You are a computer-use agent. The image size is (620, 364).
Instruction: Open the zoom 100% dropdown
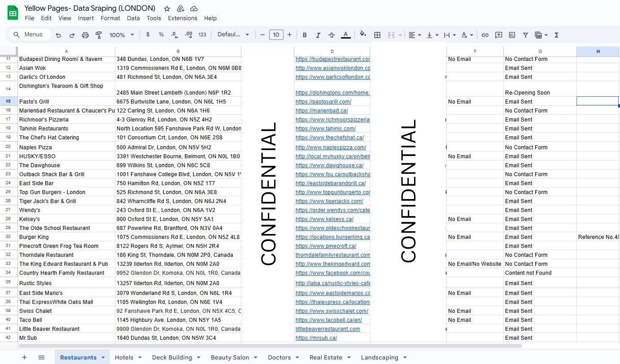coord(122,35)
